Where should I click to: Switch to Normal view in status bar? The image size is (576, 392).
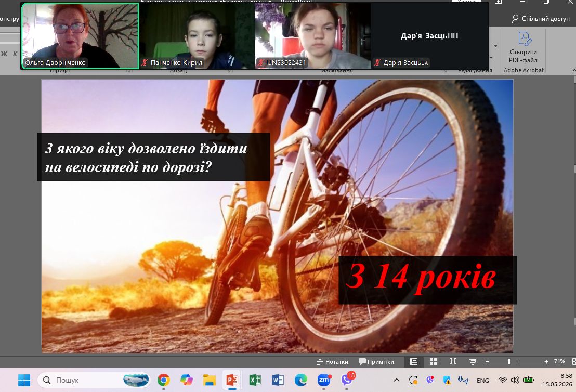[414, 361]
